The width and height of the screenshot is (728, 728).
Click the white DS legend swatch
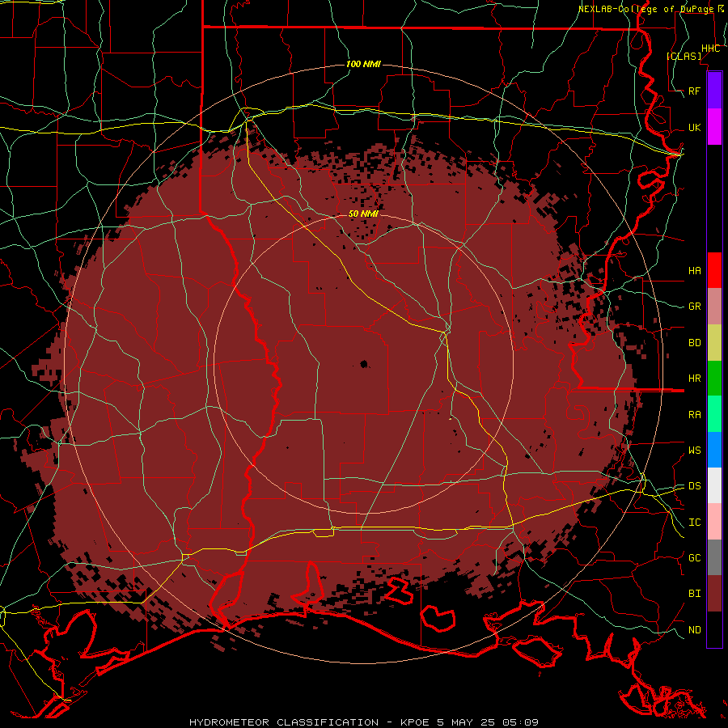click(x=714, y=485)
